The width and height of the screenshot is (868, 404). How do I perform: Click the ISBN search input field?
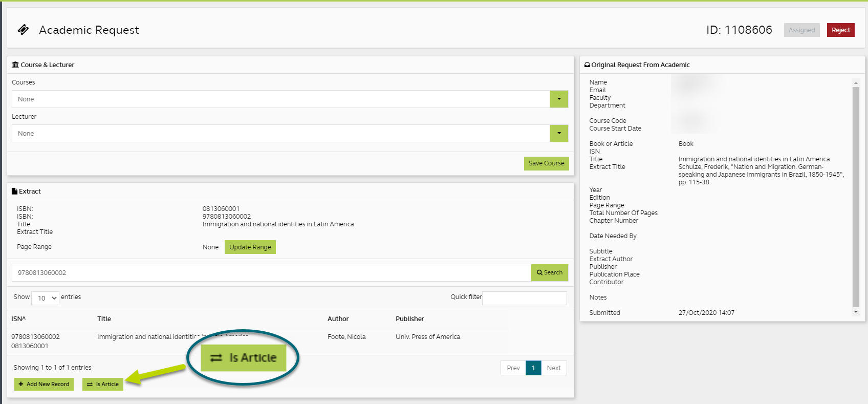click(x=271, y=273)
